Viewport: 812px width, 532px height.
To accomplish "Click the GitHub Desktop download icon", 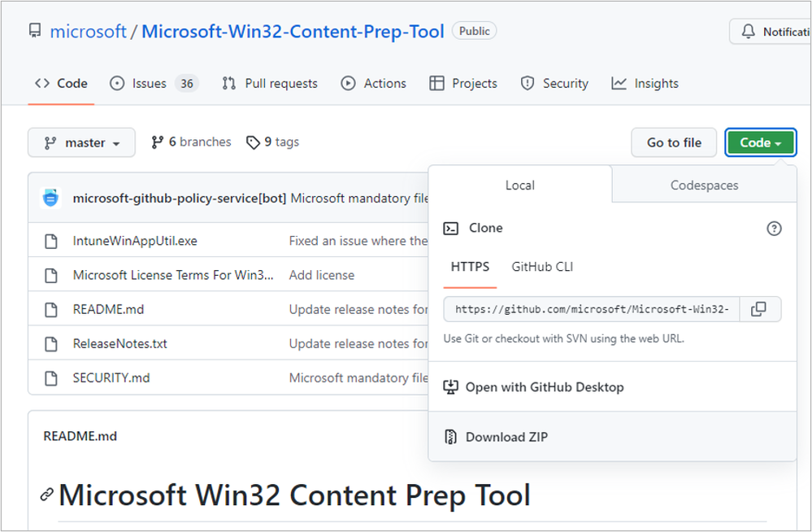I will pos(450,387).
